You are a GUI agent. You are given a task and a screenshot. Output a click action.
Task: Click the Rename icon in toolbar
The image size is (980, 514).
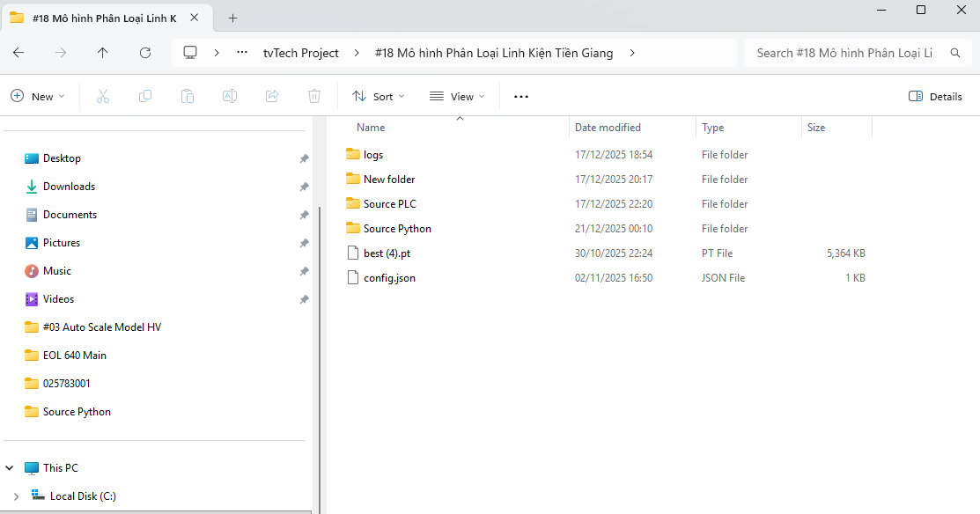(x=230, y=96)
